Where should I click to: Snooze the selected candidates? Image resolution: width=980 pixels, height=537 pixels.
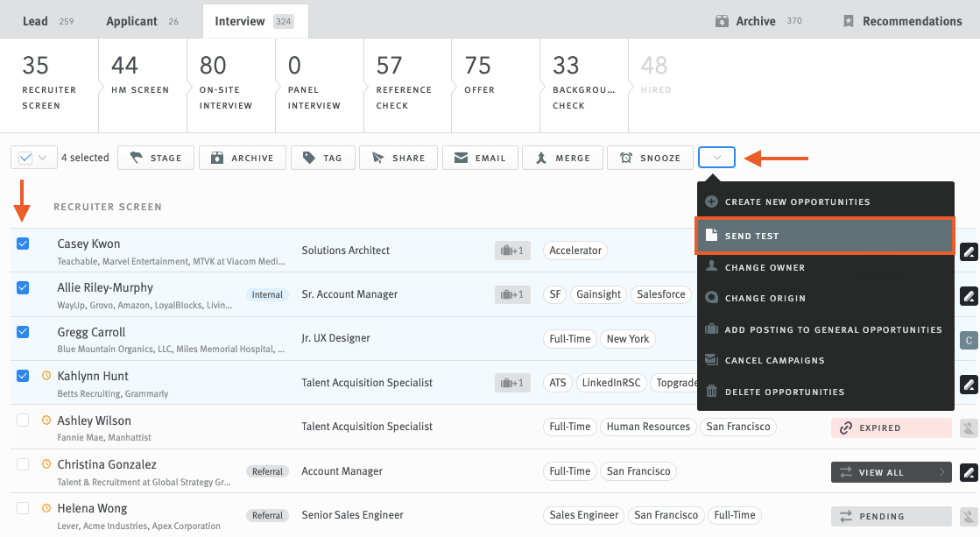650,158
